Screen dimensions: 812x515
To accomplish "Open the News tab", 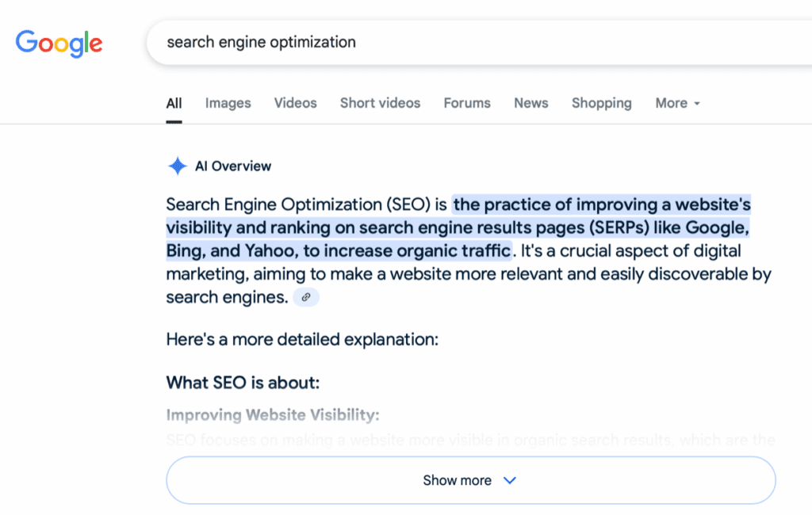I will coord(530,103).
